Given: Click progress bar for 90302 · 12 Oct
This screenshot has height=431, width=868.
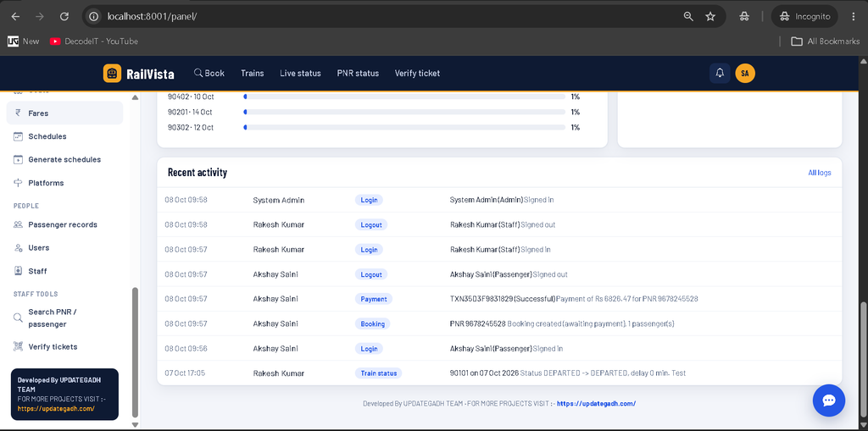Looking at the screenshot, I should coord(404,127).
